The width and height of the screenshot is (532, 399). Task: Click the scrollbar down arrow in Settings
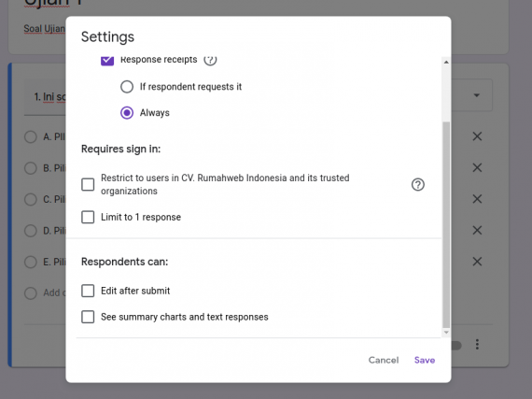446,333
